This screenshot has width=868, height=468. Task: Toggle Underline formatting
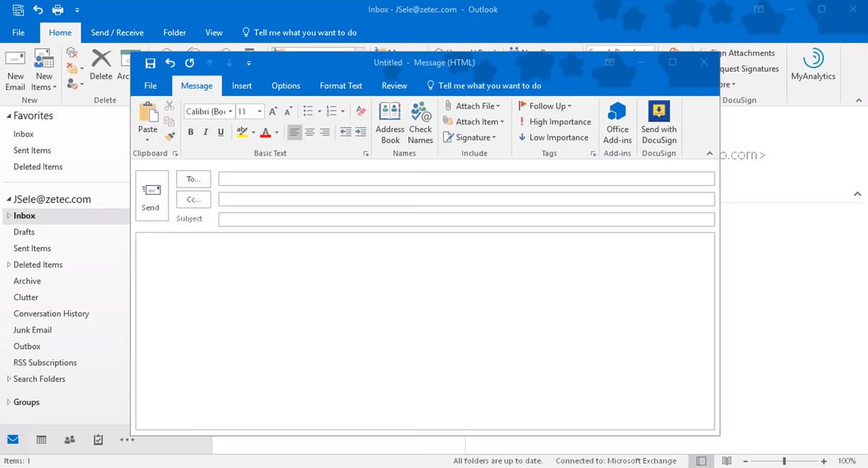point(221,132)
